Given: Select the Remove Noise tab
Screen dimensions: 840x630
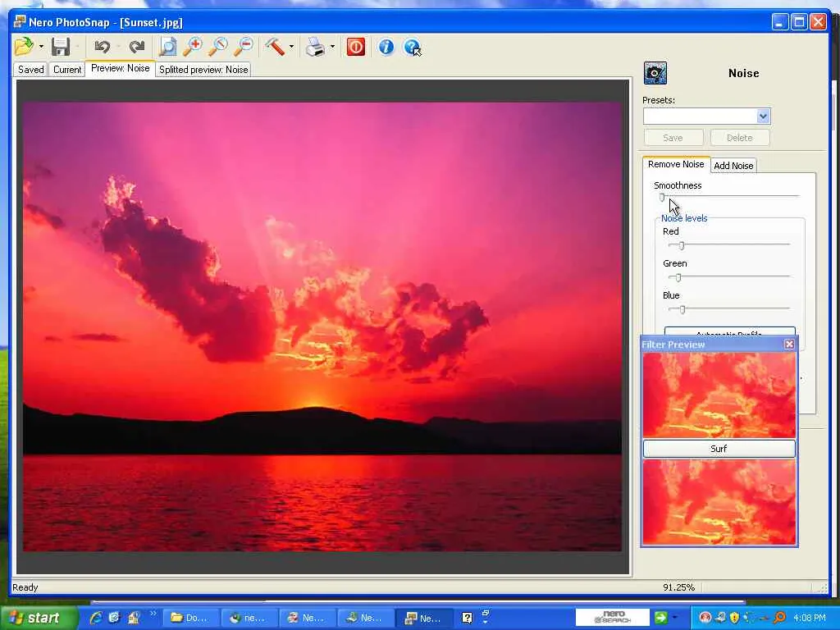Looking at the screenshot, I should coord(676,164).
